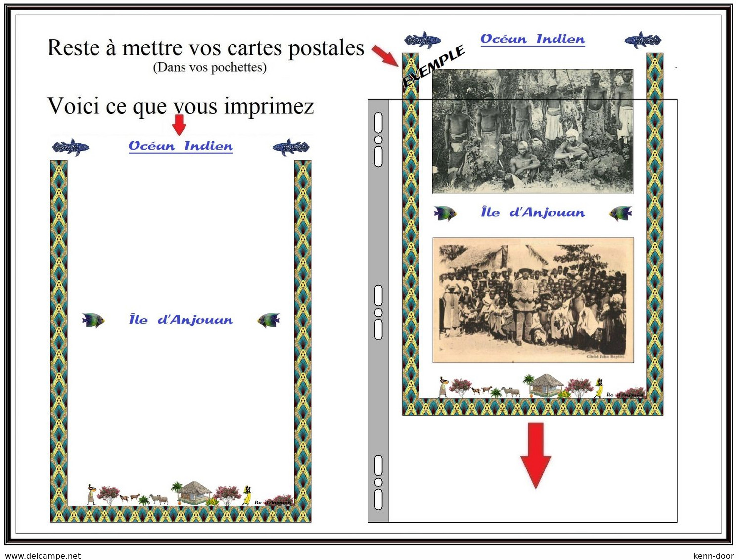The width and height of the screenshot is (739, 560).
Task: Click the woman carrying a basket on the printed page
Action: pos(91,494)
